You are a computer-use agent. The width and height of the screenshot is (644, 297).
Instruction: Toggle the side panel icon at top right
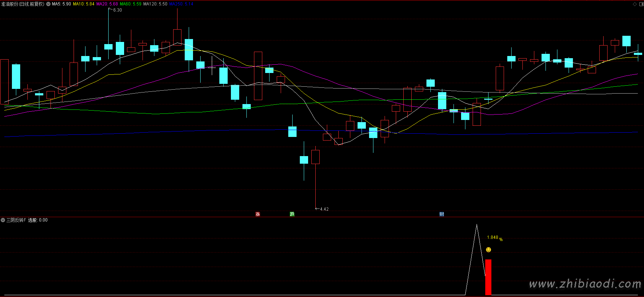point(641,4)
